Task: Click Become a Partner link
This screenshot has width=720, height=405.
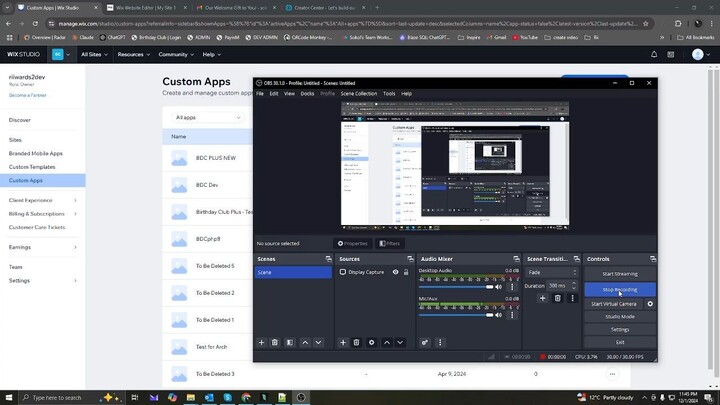Action: (x=28, y=95)
